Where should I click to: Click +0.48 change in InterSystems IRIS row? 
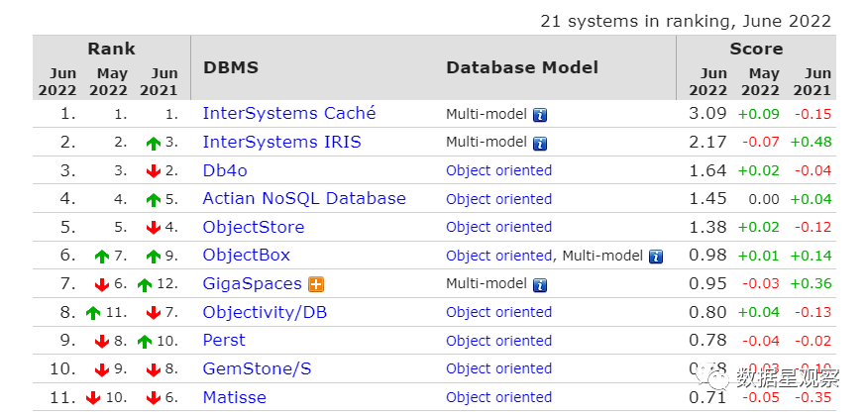[x=811, y=143]
